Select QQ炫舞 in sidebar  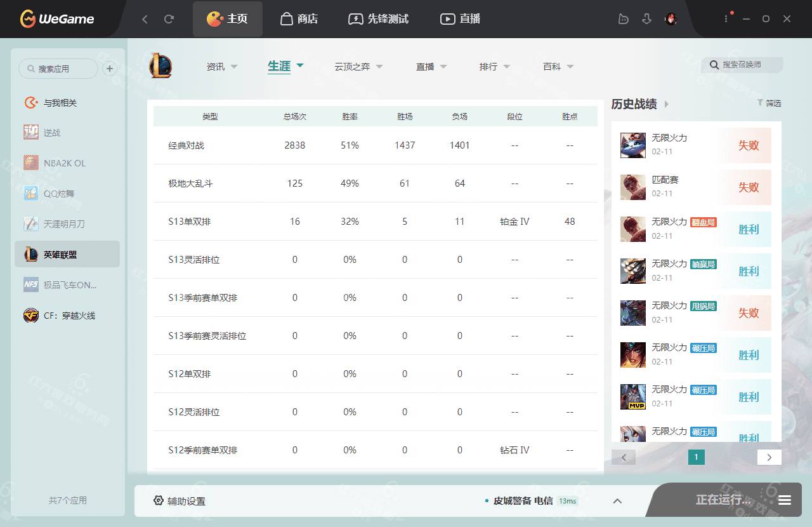point(67,194)
